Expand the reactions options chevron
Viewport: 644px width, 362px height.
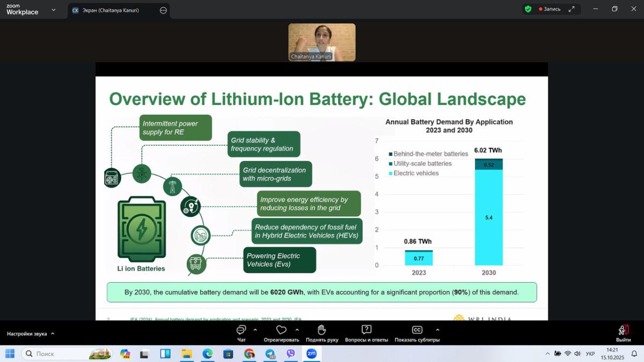(297, 330)
